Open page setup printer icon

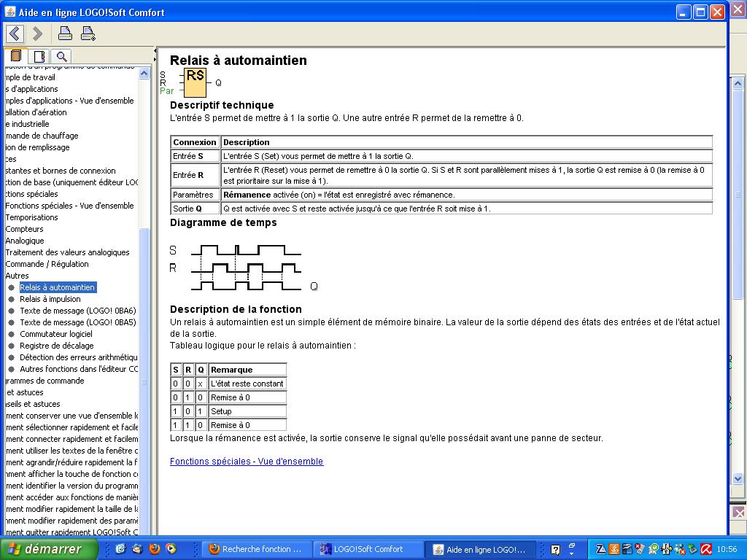(88, 34)
